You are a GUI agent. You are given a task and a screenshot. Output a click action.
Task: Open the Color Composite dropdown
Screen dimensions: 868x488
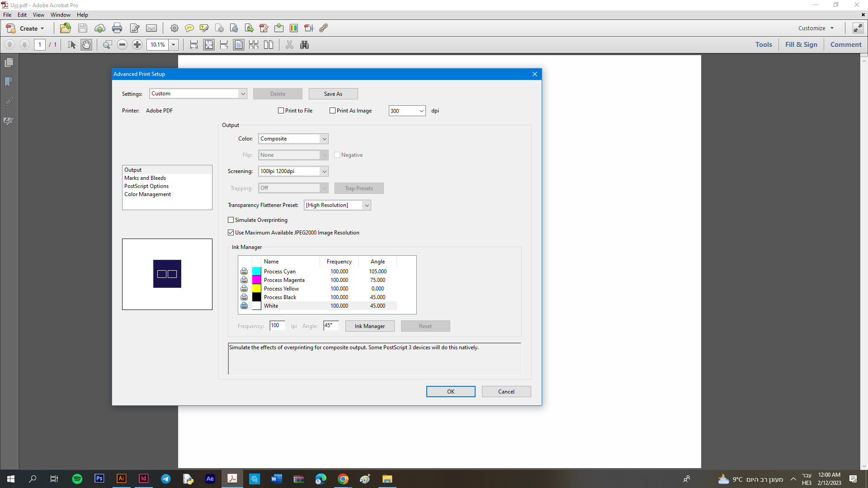(x=293, y=139)
